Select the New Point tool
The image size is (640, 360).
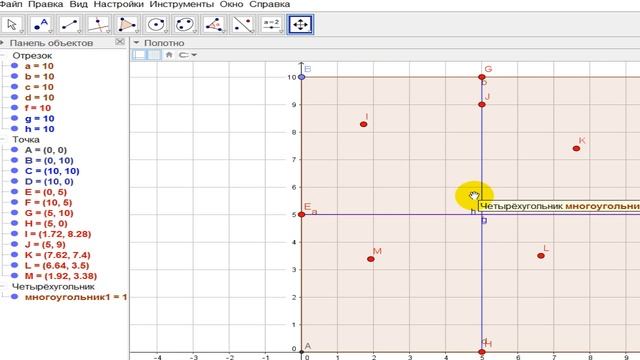41,24
